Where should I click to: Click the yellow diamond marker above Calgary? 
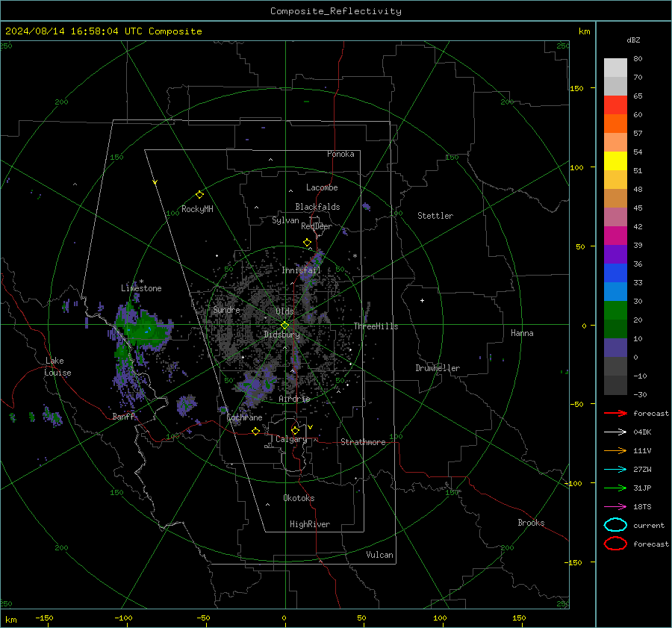[x=295, y=430]
